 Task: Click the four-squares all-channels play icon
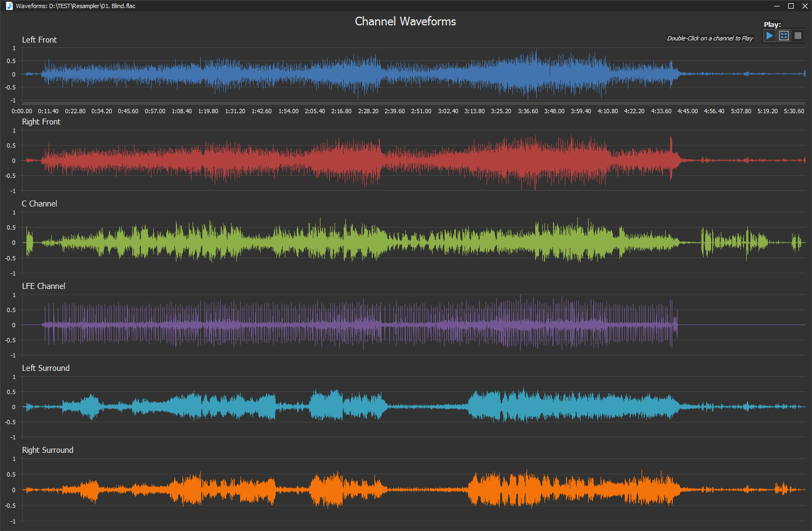[x=784, y=36]
